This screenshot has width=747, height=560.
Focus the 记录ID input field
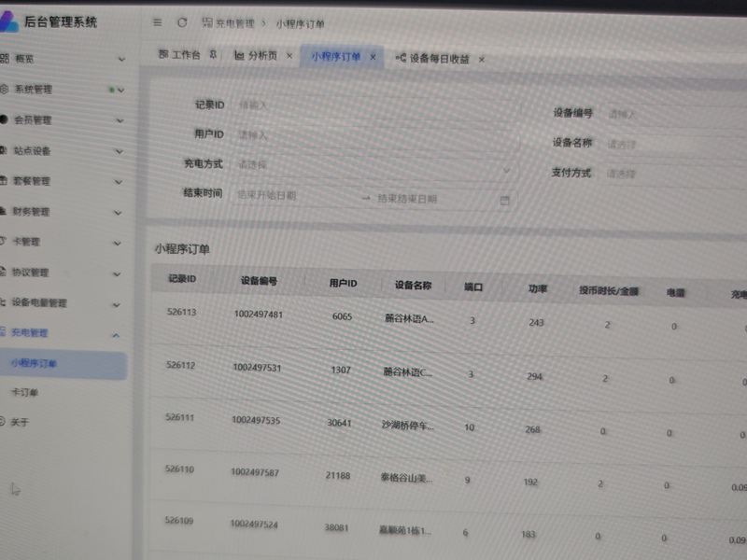375,107
